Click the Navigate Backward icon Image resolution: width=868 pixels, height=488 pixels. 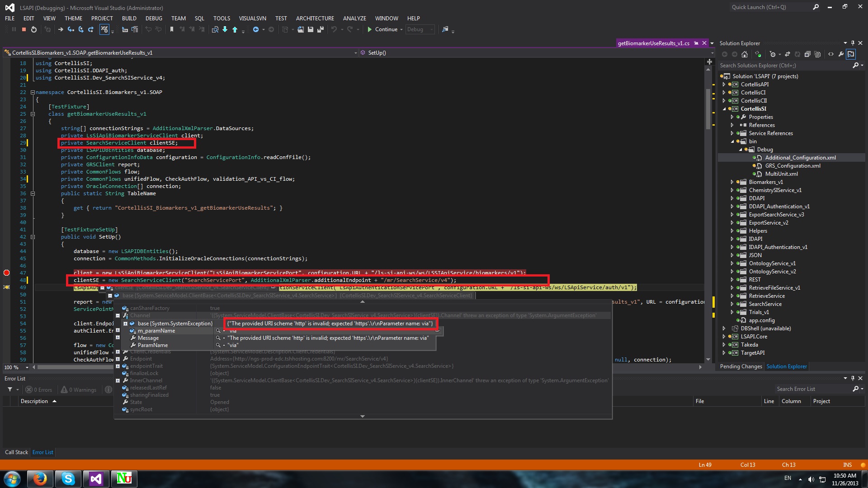tap(256, 29)
